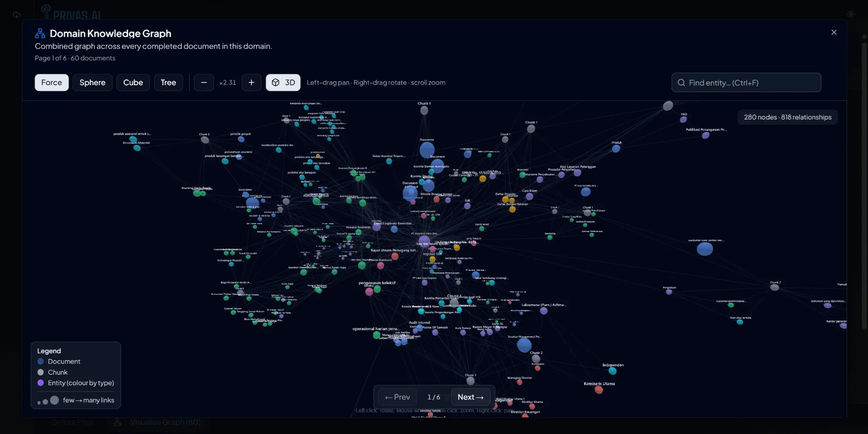The width and height of the screenshot is (868, 434).
Task: Select the Kerusakan Material node
Action: click(137, 148)
